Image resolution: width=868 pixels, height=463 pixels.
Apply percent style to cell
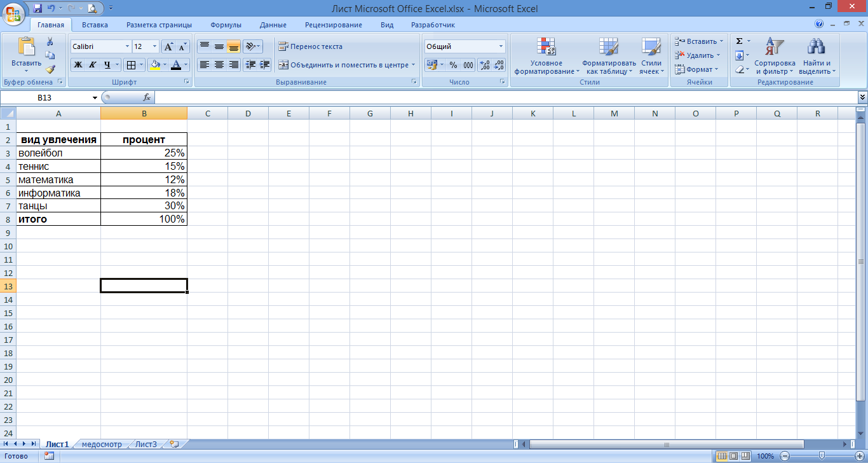[453, 65]
